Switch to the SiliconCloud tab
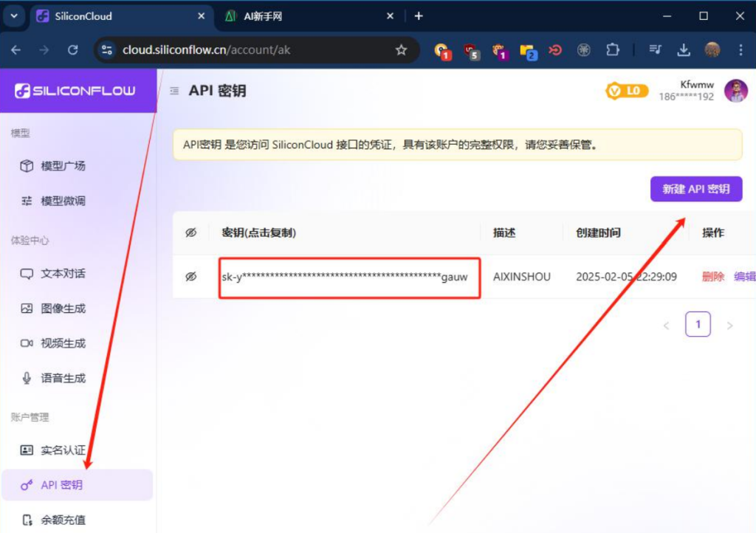Viewport: 756px width, 533px height. [123, 16]
